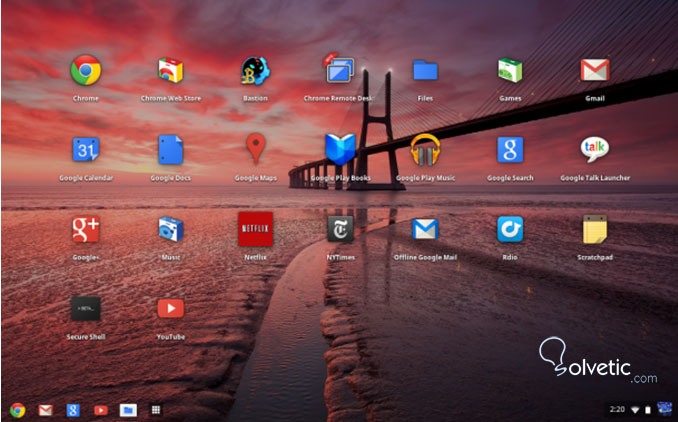The height and width of the screenshot is (422, 678).
Task: Open Google Play Books
Action: pyautogui.click(x=340, y=149)
